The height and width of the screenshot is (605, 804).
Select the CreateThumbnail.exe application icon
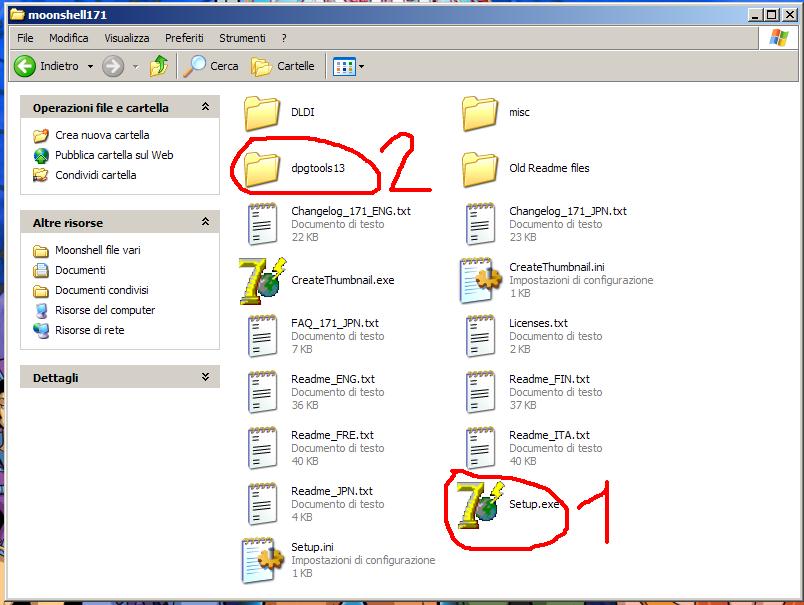262,280
